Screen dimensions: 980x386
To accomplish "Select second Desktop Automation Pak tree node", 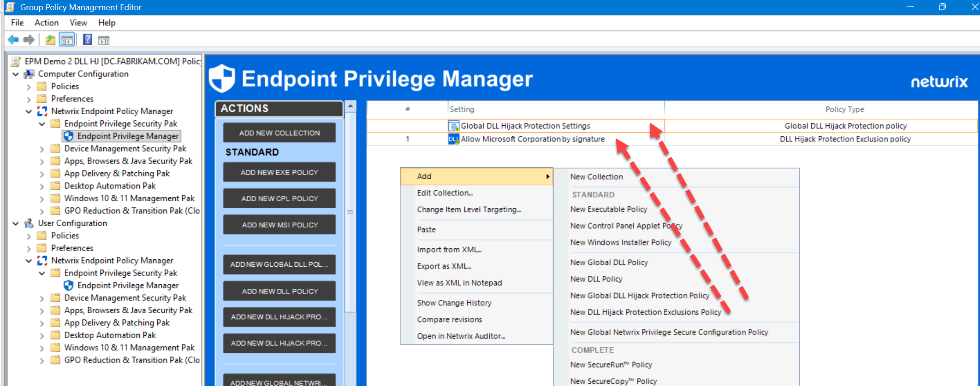I will 110,335.
